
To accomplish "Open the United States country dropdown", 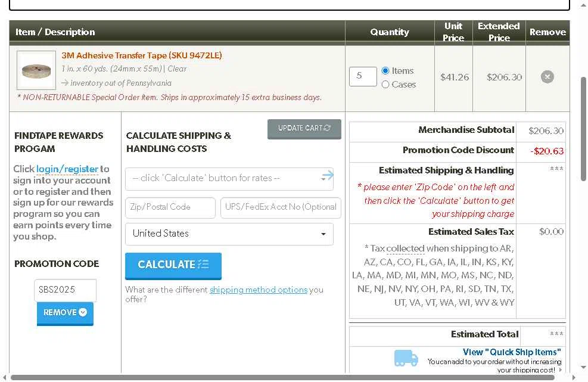I will point(229,234).
